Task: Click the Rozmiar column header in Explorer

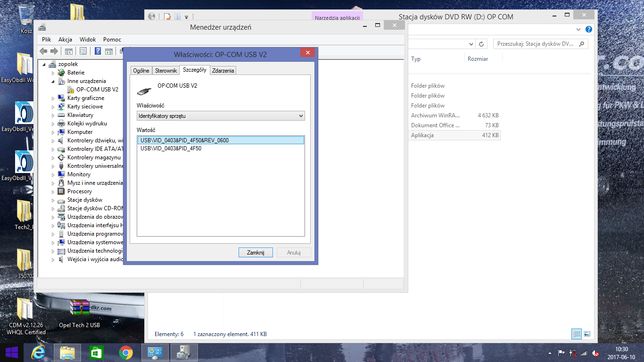Action: click(x=478, y=59)
